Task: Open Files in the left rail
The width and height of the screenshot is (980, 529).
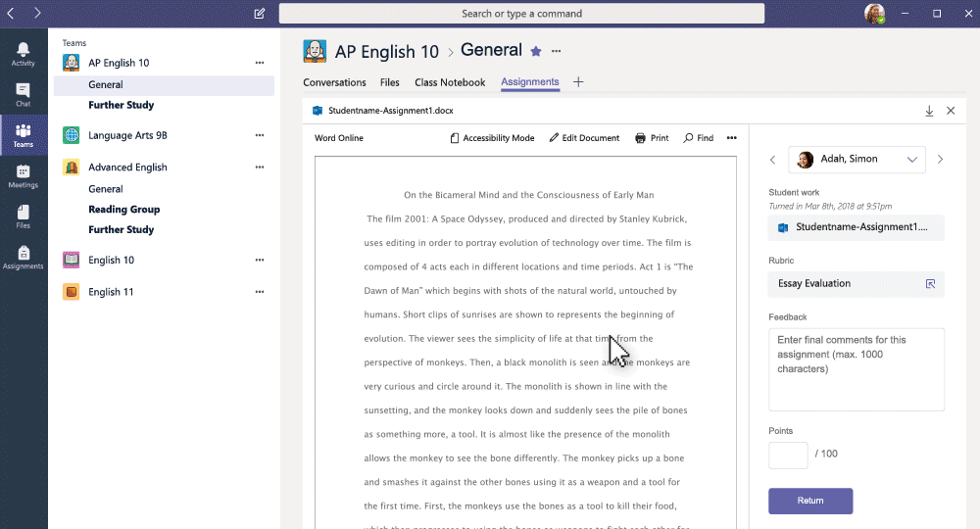Action: (24, 216)
